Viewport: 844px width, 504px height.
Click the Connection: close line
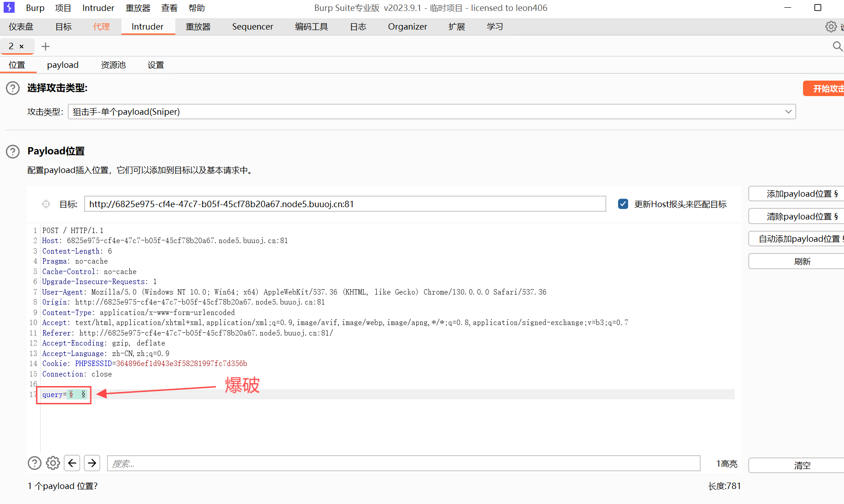click(77, 374)
